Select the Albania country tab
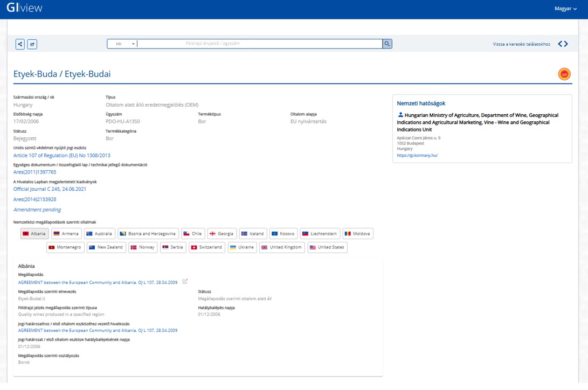The width and height of the screenshot is (588, 390). (34, 234)
